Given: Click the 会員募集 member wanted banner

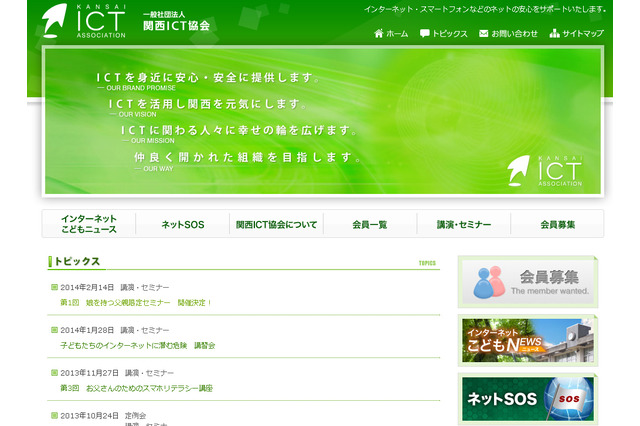Looking at the screenshot, I should (528, 282).
